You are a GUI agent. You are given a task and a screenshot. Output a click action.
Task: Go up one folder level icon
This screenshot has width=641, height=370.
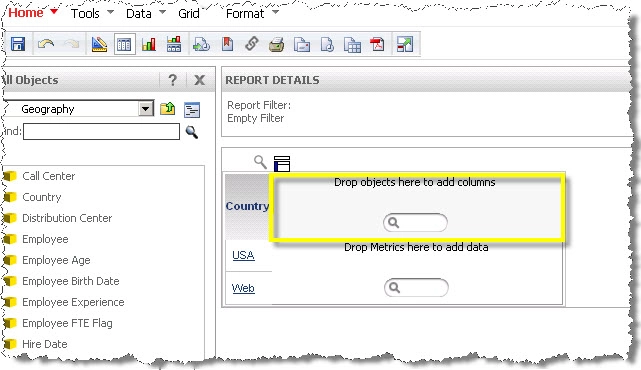coord(167,109)
